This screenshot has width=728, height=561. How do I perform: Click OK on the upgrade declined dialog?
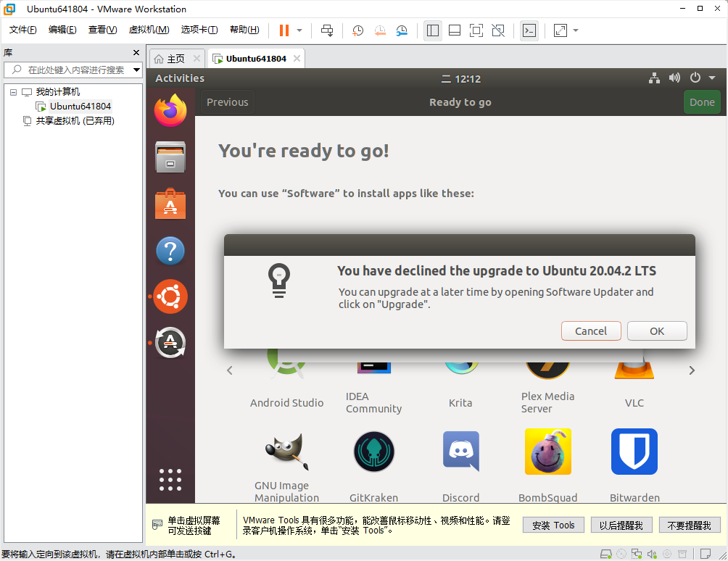click(656, 331)
